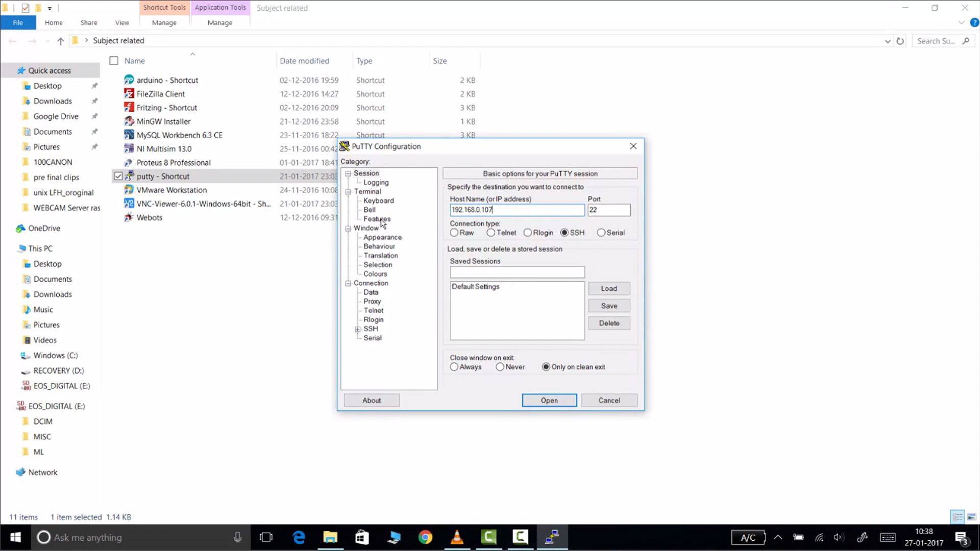This screenshot has width=980, height=551.
Task: Collapse the Session category tree
Action: tap(348, 173)
